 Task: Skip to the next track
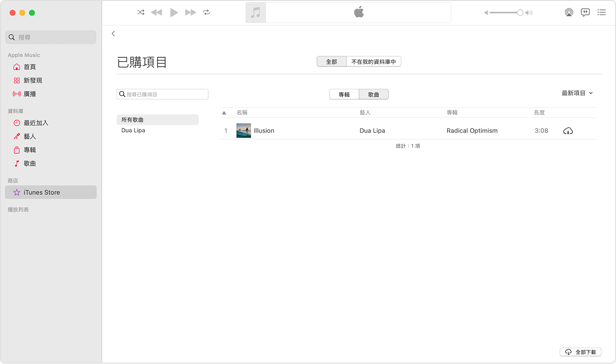pos(191,12)
